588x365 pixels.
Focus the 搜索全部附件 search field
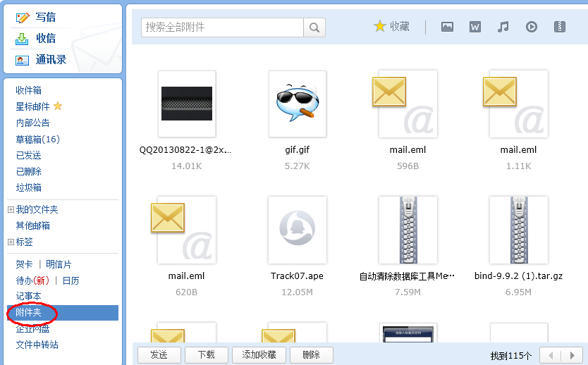pos(222,27)
